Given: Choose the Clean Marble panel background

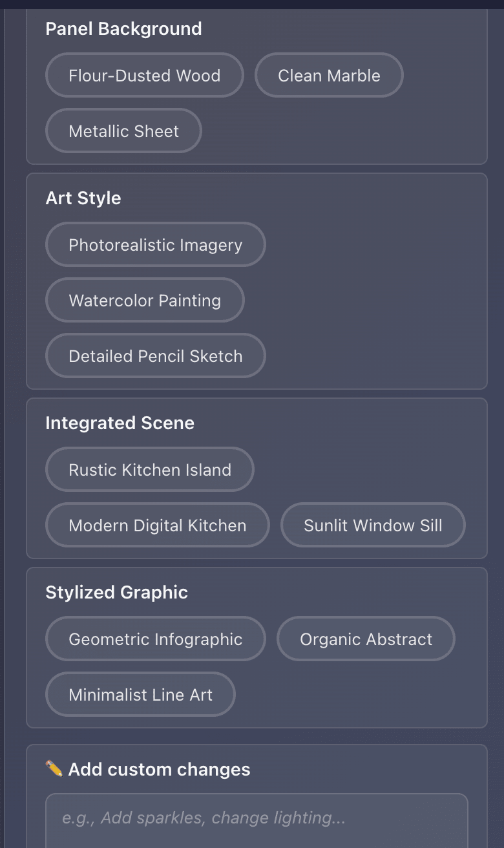Looking at the screenshot, I should click(329, 76).
